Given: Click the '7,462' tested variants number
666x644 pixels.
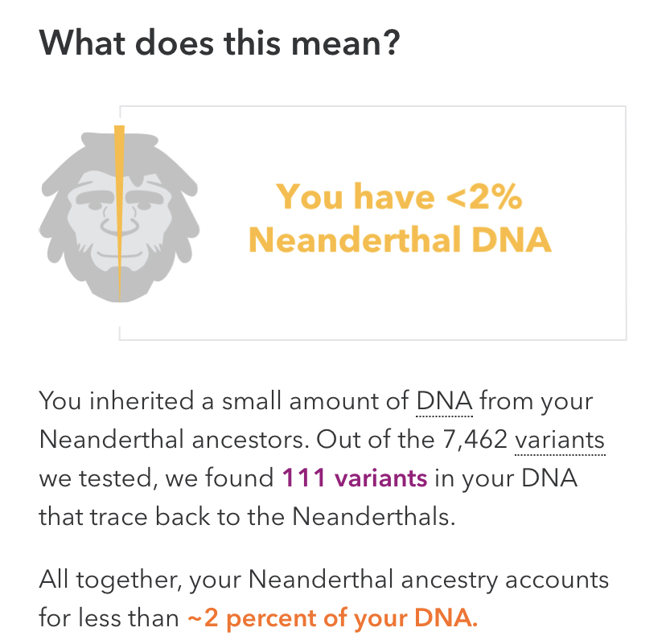Looking at the screenshot, I should 475,440.
